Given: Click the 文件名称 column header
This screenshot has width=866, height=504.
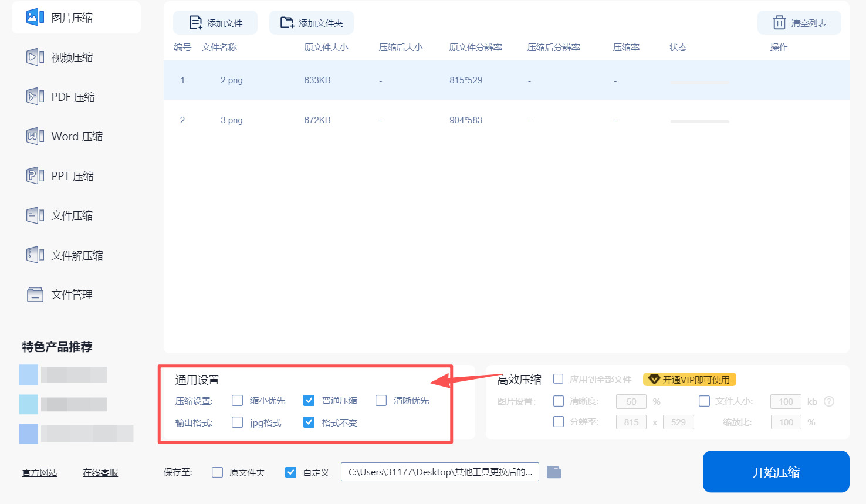Looking at the screenshot, I should click(x=219, y=48).
